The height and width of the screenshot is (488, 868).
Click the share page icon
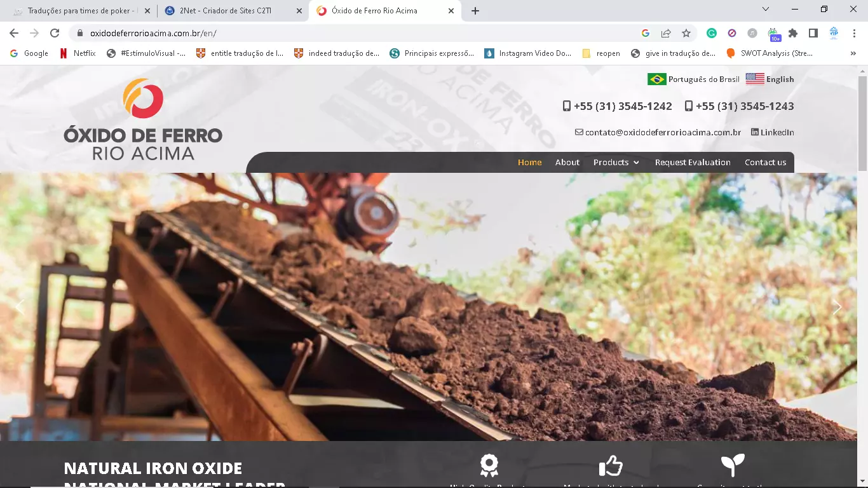[x=666, y=33]
